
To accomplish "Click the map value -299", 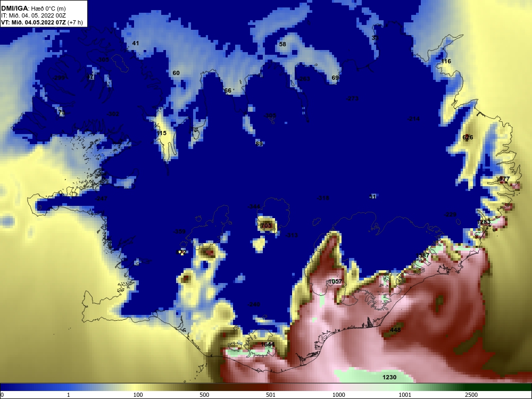I will 59,78.
